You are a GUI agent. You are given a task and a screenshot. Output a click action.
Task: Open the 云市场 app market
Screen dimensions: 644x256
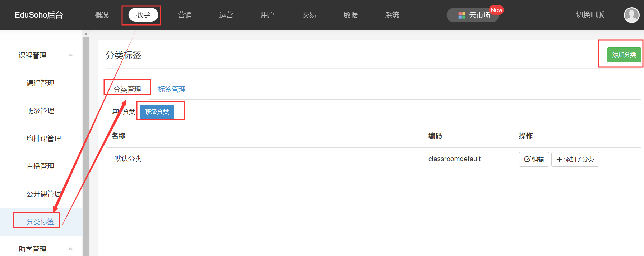click(473, 15)
